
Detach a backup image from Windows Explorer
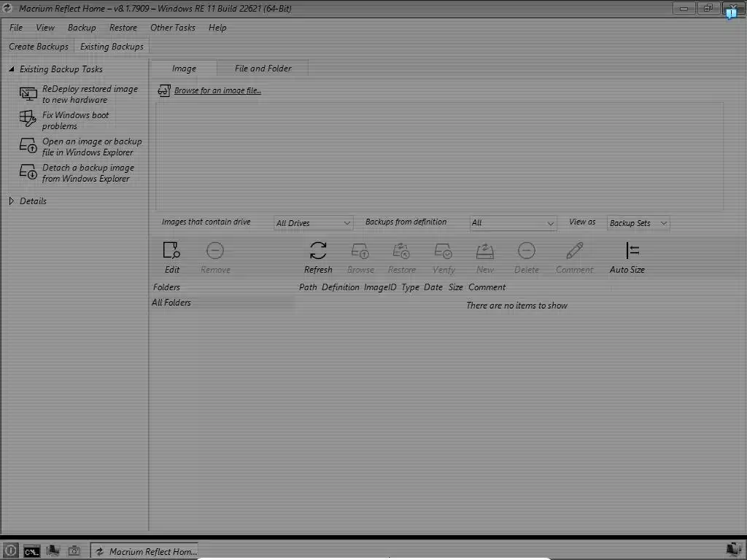pos(76,173)
